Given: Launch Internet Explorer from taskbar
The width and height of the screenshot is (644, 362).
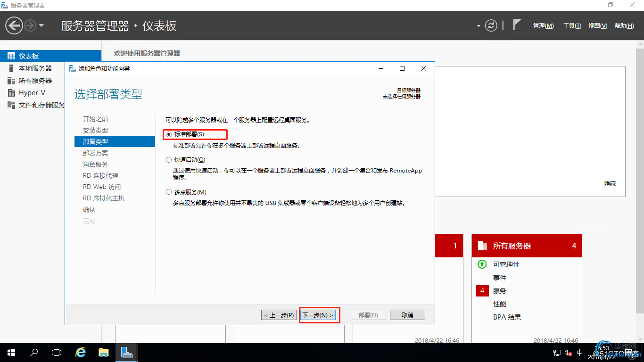Looking at the screenshot, I should [81, 353].
